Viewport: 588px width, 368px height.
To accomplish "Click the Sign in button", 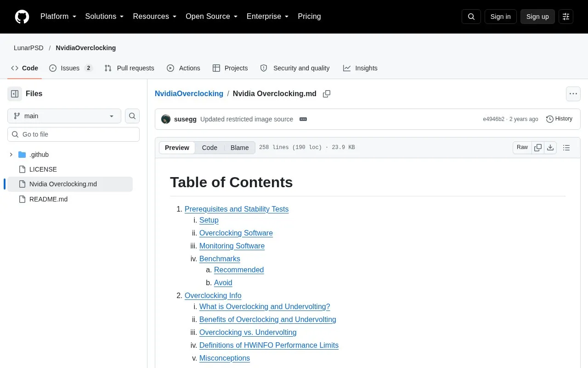I will 500,17.
